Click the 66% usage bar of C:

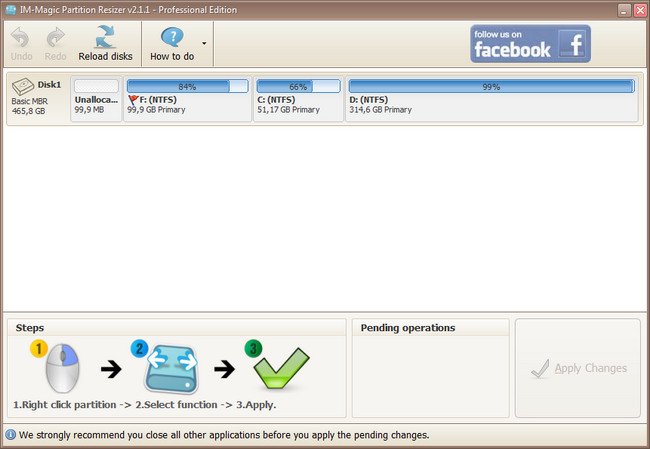[x=298, y=86]
